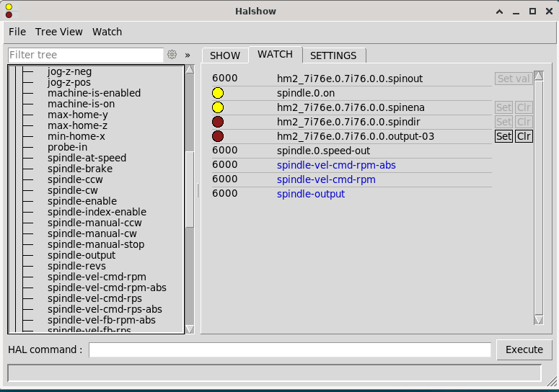Open the Tree View menu
Screen dimensions: 559x392
coord(59,32)
